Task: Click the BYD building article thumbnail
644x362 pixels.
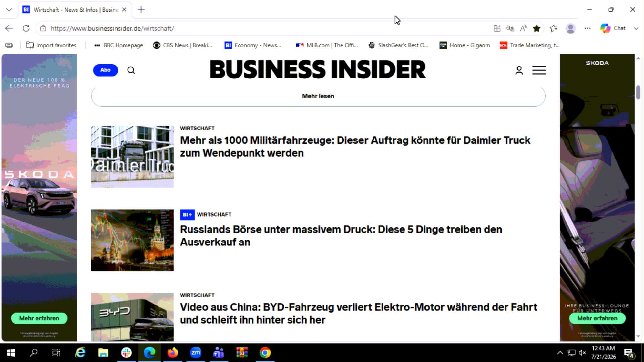Action: tap(132, 317)
